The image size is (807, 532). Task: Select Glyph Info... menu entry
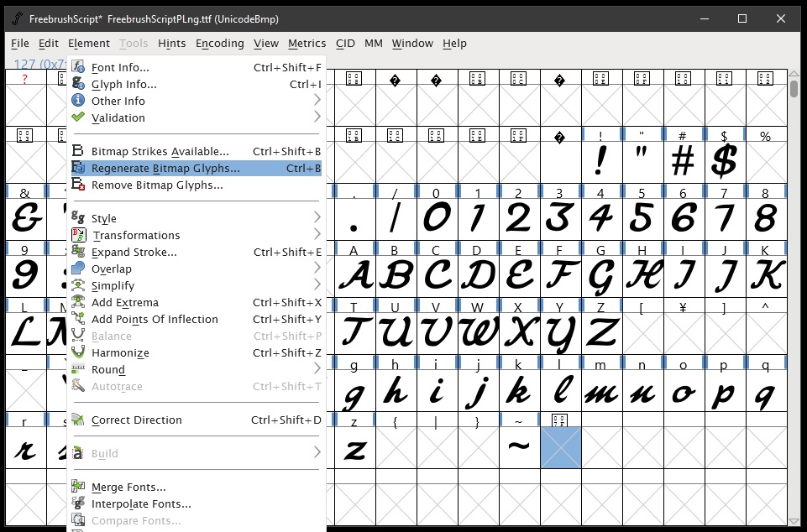pyautogui.click(x=197, y=84)
